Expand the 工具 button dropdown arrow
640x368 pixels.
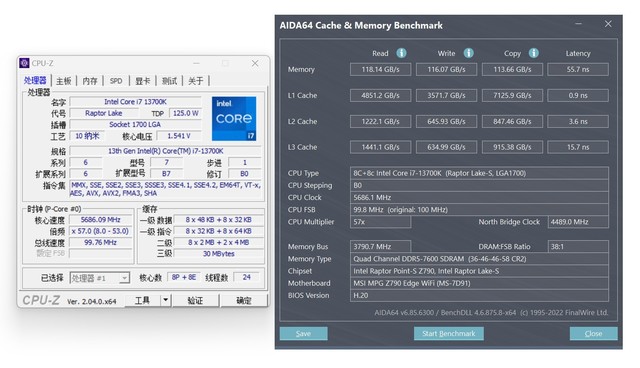[165, 300]
